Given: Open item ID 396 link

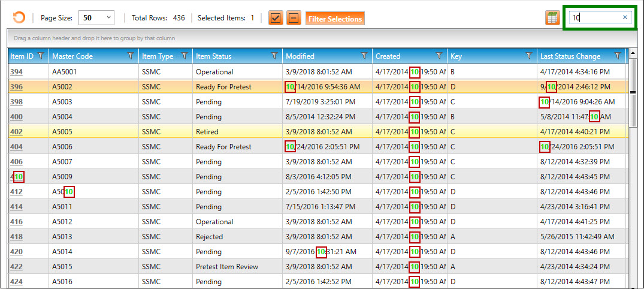Looking at the screenshot, I should coord(16,87).
